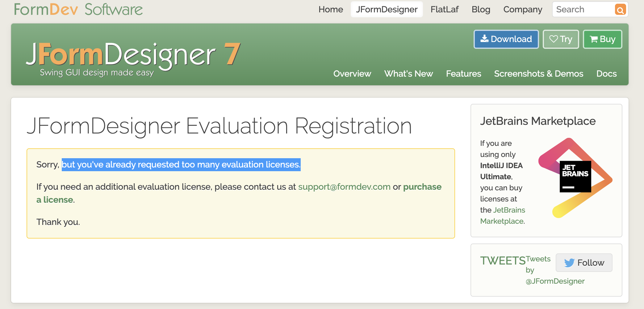The height and width of the screenshot is (309, 644).
Task: Open the FlatLaf page
Action: [x=445, y=9]
